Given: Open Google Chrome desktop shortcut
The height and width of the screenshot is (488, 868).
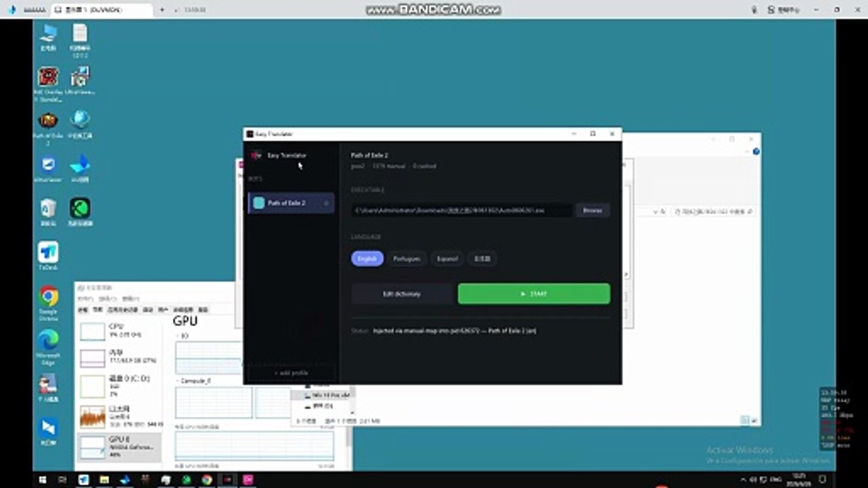Looking at the screenshot, I should coord(48,303).
